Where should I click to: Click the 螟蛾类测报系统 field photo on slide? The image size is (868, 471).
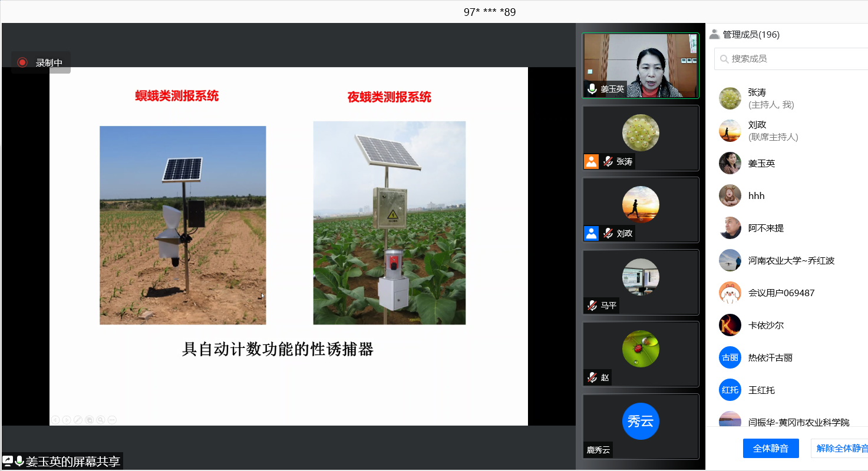[183, 225]
